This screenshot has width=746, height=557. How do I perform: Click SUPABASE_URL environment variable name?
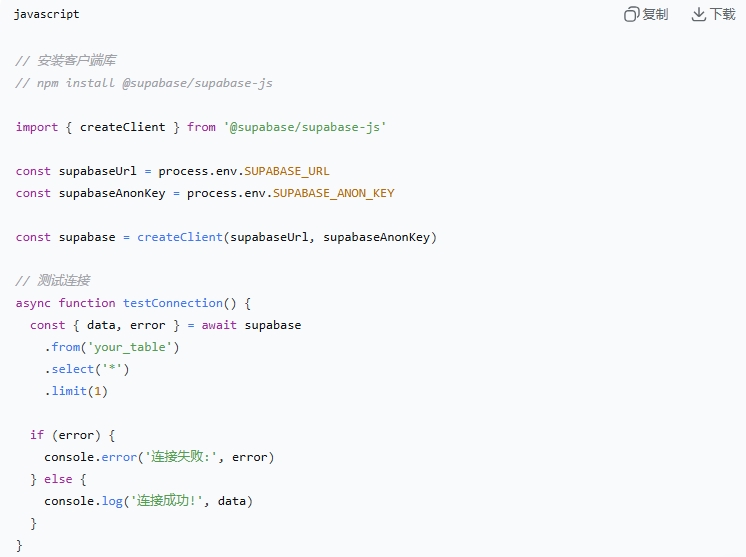point(287,171)
